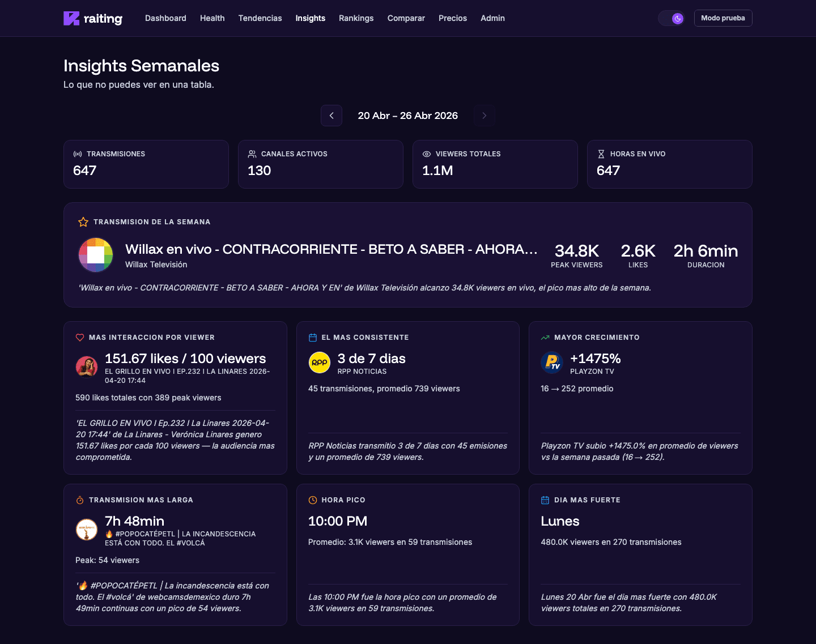Click the RPP NOTICIAS channel label

pyautogui.click(x=362, y=372)
